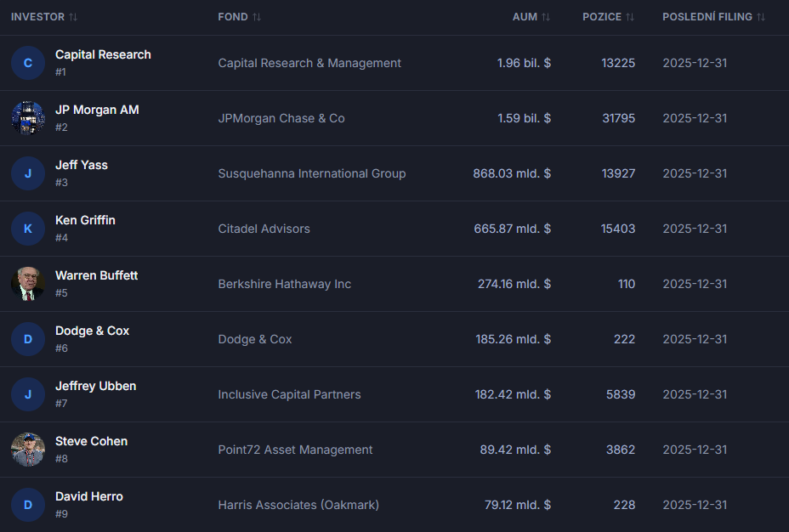Click Ken Griffin's K avatar

tap(28, 229)
